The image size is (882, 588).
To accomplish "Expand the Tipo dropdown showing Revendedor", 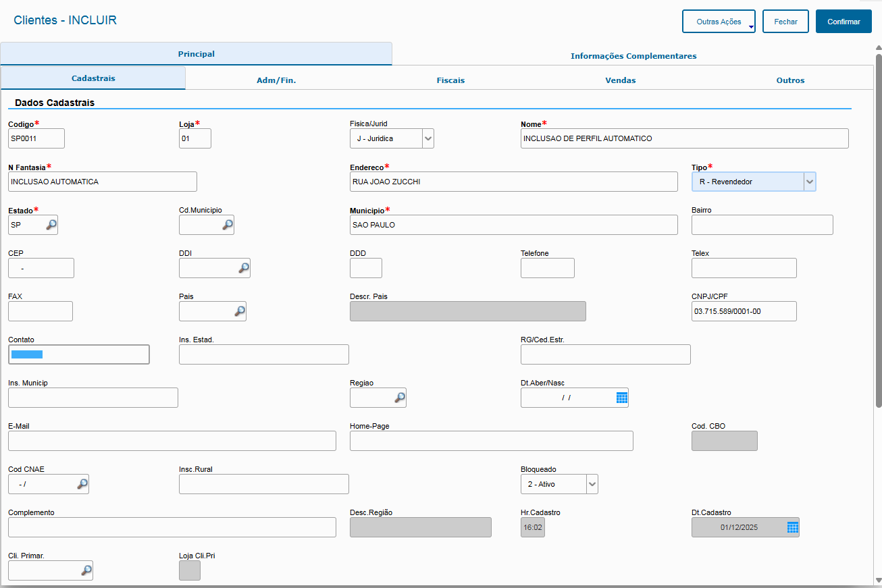I will click(x=810, y=182).
